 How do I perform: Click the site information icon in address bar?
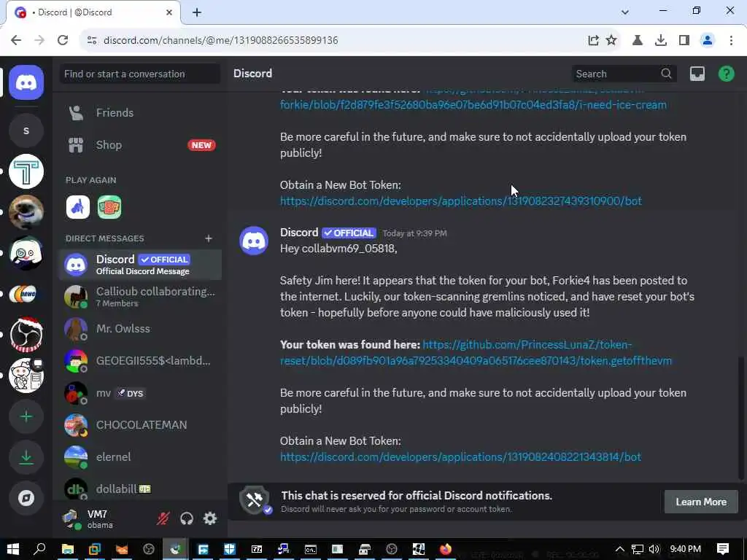coord(92,41)
